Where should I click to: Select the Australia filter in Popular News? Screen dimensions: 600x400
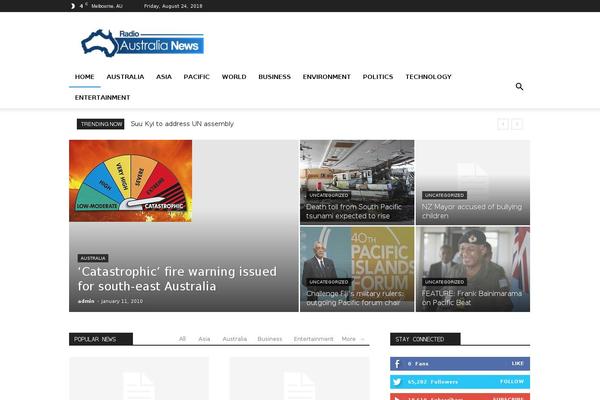coord(235,339)
